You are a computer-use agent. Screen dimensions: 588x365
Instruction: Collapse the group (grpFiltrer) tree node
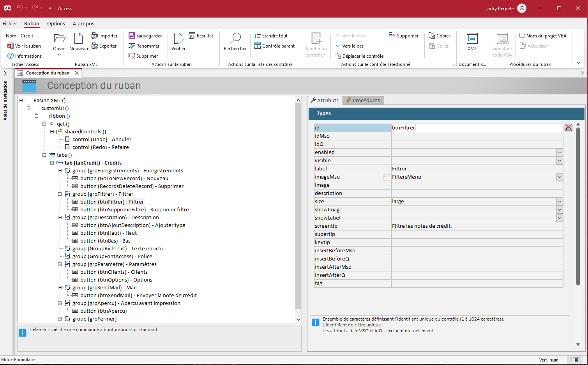point(60,194)
